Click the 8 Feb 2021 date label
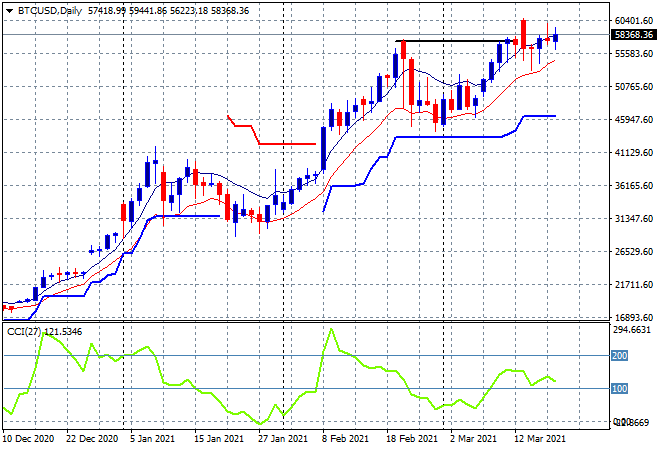The image size is (660, 450). 345,439
